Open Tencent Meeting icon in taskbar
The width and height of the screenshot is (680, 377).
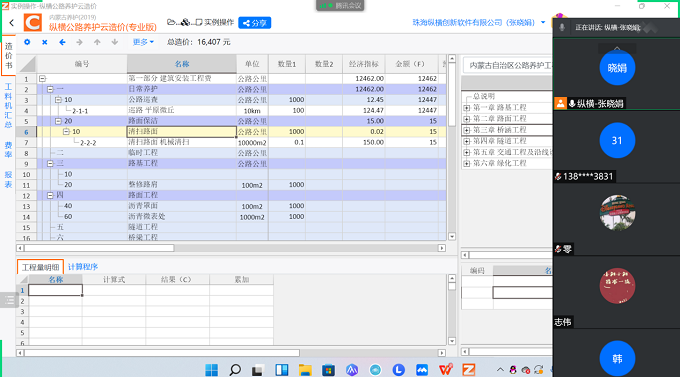click(422, 370)
